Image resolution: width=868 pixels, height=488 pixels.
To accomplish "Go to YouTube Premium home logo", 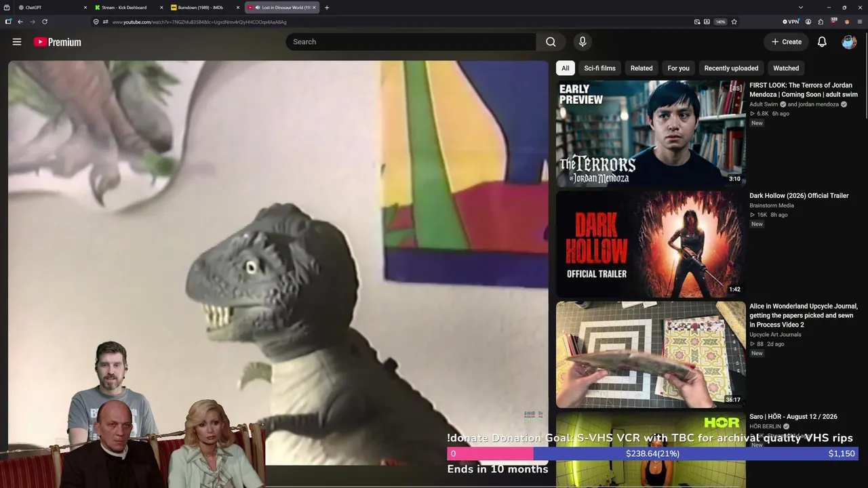I will (x=57, y=42).
